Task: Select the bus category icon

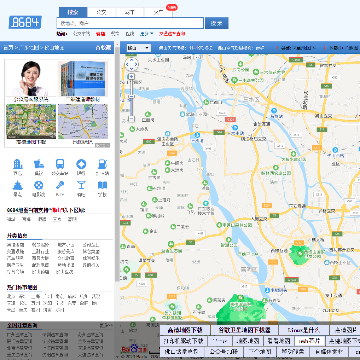Action: coord(60,164)
